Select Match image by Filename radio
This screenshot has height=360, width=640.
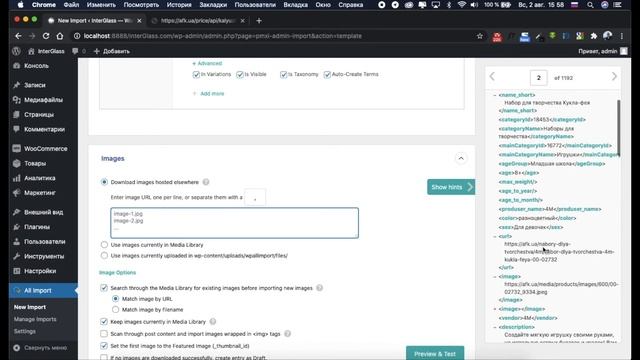point(116,309)
